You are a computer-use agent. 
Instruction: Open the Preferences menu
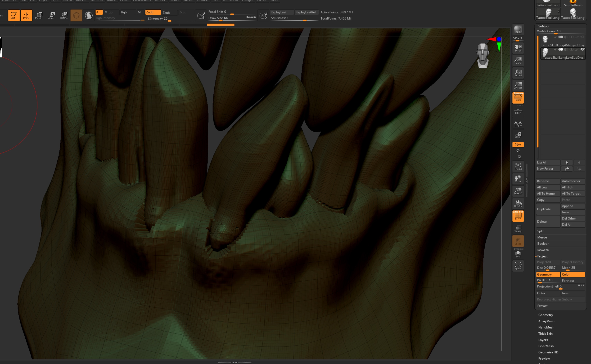click(142, 1)
